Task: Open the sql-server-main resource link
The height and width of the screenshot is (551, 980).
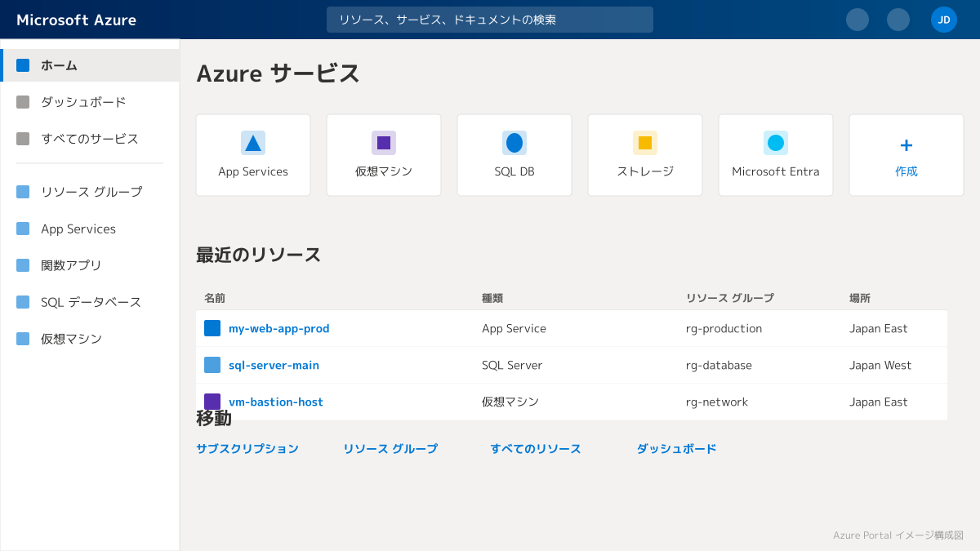Action: pyautogui.click(x=274, y=365)
